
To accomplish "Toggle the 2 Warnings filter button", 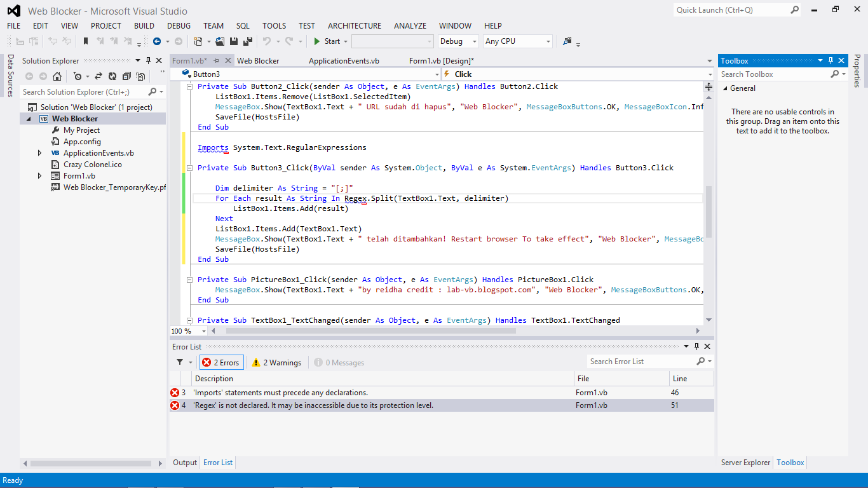I will tap(276, 363).
